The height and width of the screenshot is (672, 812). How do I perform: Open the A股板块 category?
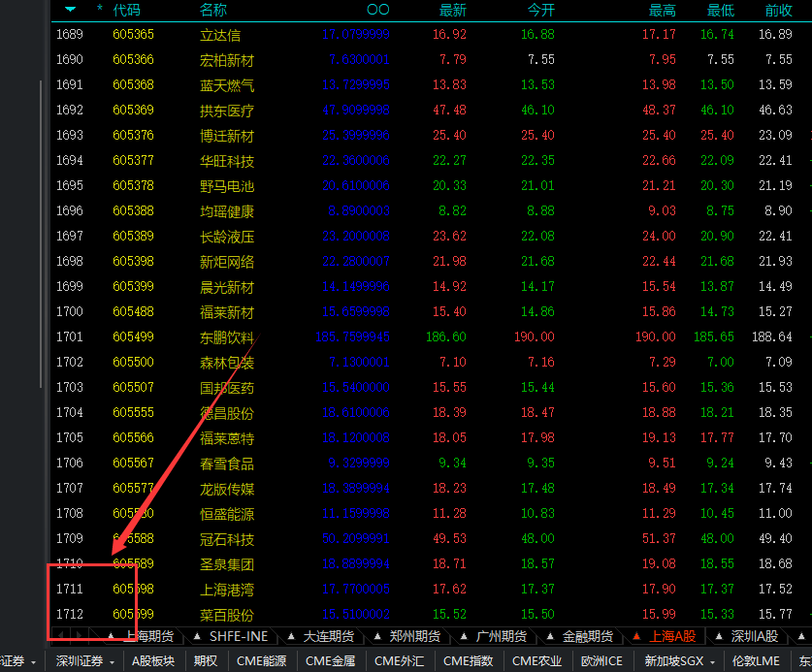pyautogui.click(x=152, y=661)
